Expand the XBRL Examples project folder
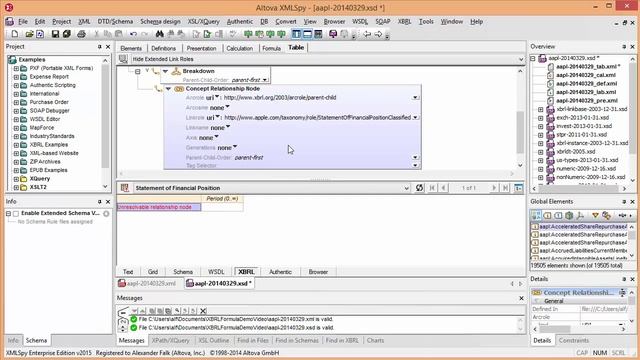The image size is (640, 360). coord(16,145)
